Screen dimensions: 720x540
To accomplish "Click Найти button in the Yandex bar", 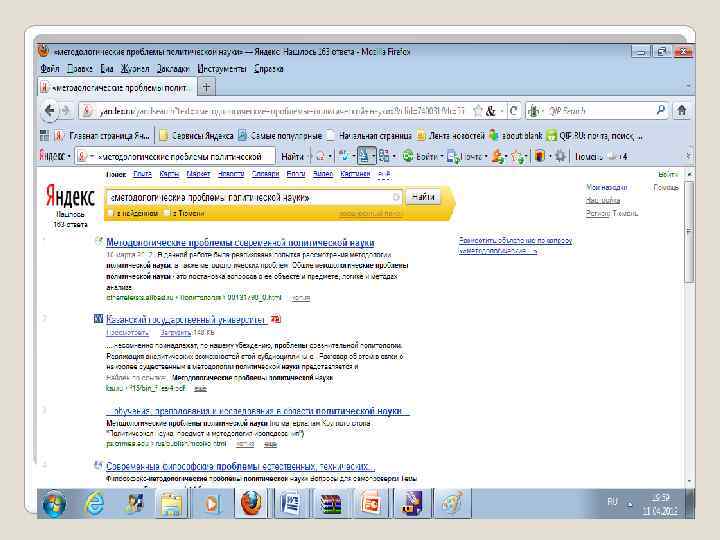I will [x=292, y=157].
